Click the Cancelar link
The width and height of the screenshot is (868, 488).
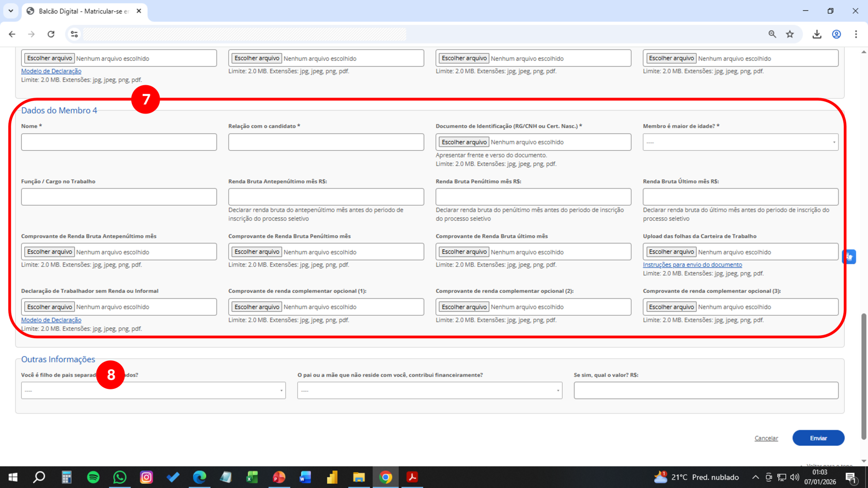click(x=766, y=438)
